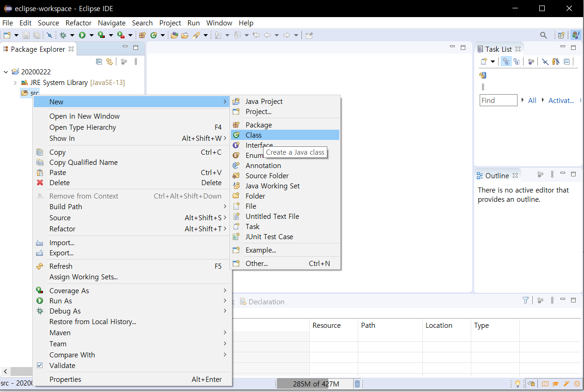Click the Activate link in Task List

click(561, 100)
